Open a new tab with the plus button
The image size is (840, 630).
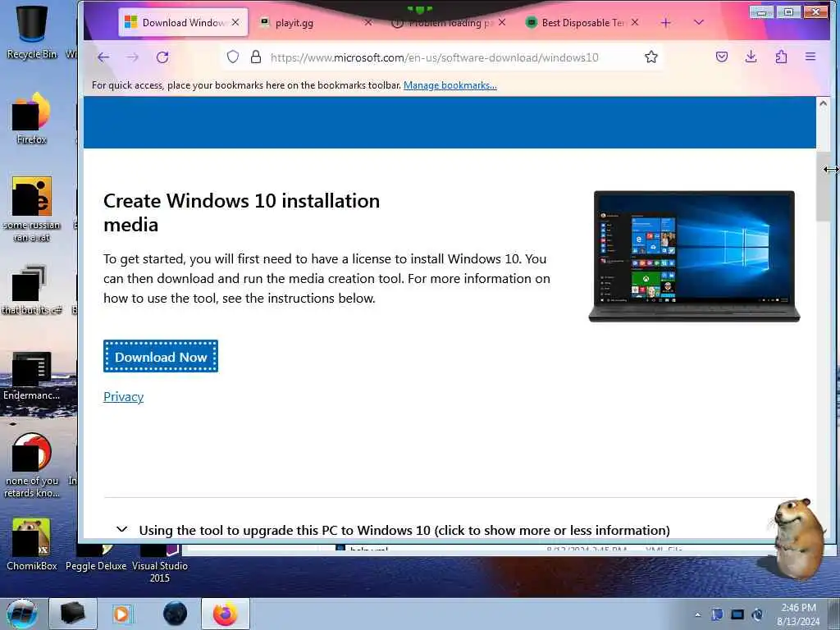coord(665,22)
